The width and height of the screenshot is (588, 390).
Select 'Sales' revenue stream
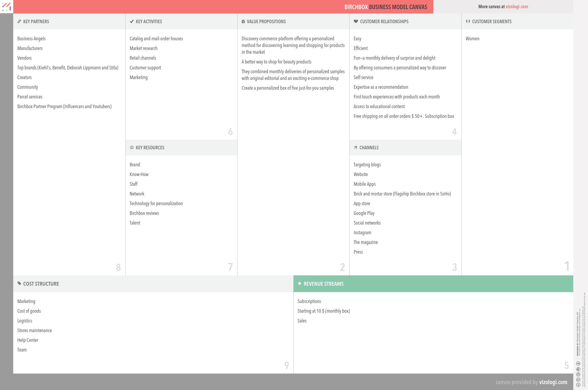[x=302, y=321]
